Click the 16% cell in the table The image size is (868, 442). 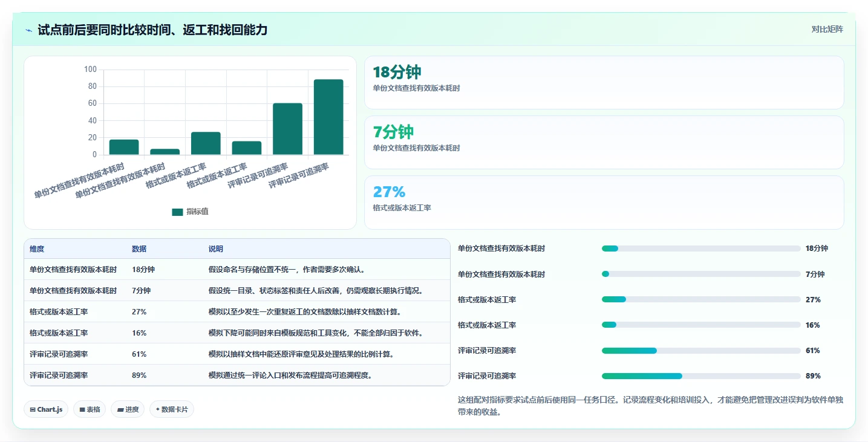[x=139, y=333]
